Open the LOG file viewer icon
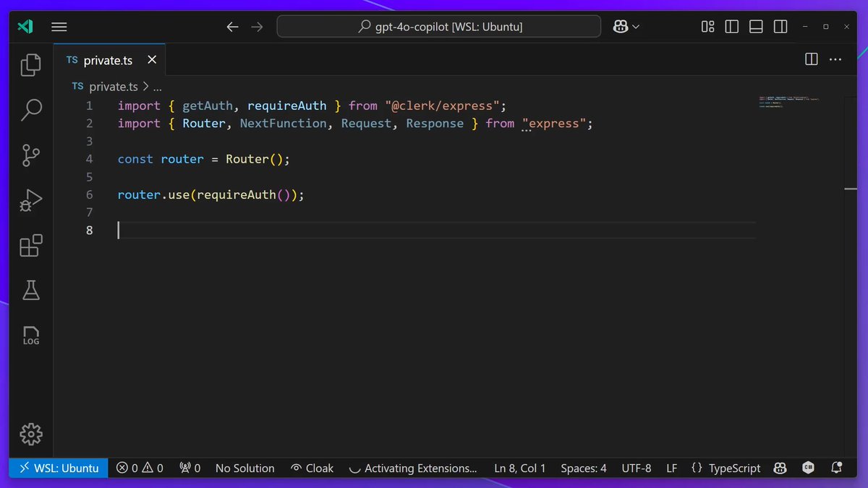The width and height of the screenshot is (868, 488). click(31, 335)
